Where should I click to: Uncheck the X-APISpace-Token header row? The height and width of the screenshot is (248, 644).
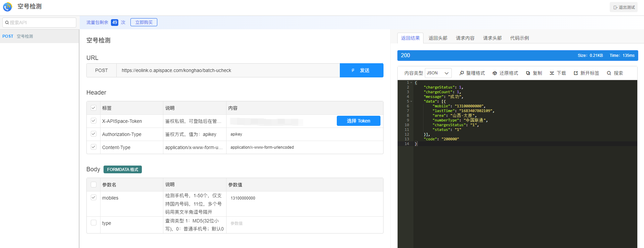[93, 121]
